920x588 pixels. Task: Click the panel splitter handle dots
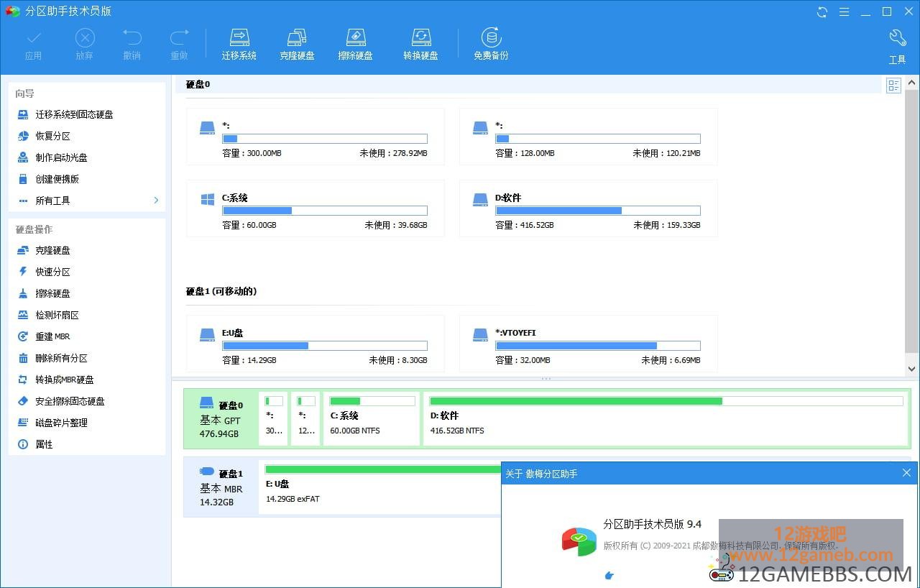[x=546, y=379]
